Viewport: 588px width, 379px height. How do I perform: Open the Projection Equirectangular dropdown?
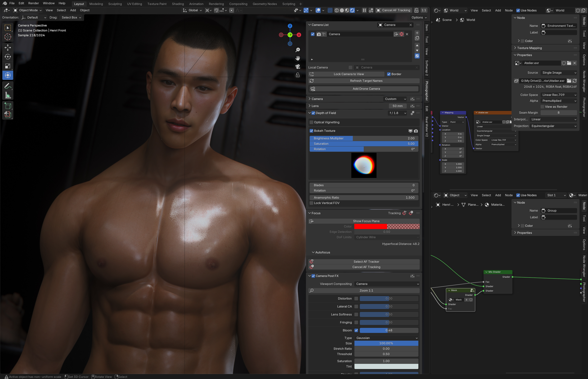tap(554, 126)
